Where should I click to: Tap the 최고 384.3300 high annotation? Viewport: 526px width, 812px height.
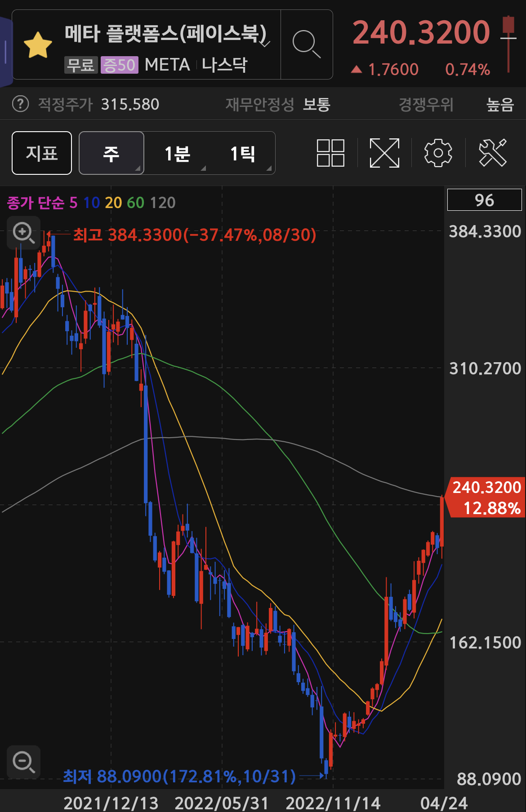coord(195,235)
